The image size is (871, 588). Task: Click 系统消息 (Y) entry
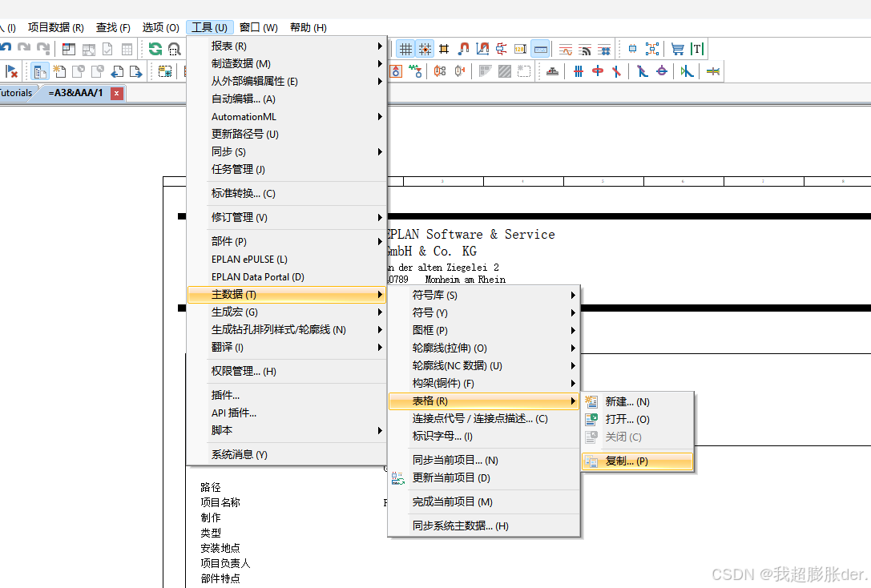pos(287,455)
